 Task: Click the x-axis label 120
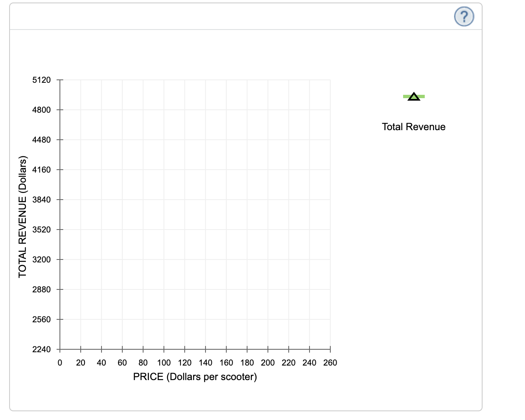click(185, 363)
